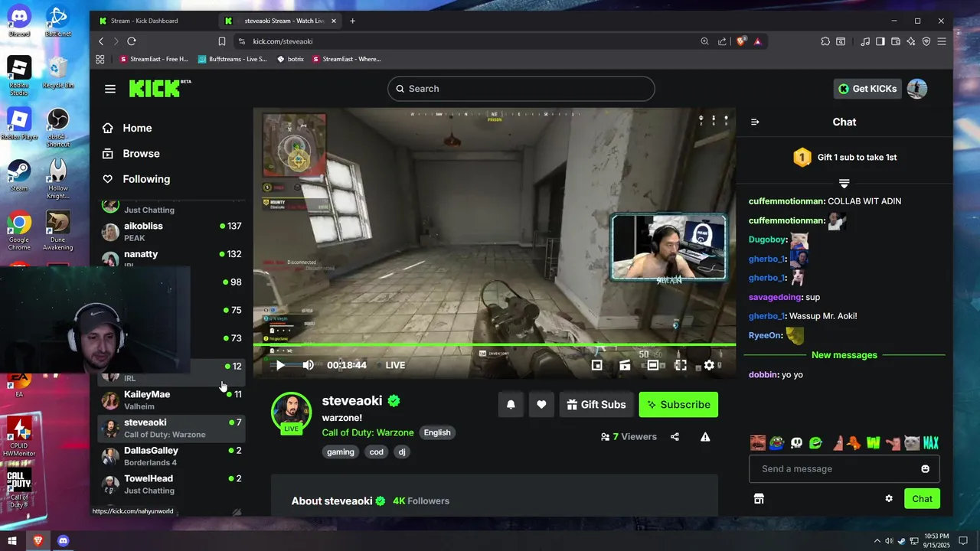Open aikobliss channel in sidebar
This screenshot has height=551, width=980.
172,231
